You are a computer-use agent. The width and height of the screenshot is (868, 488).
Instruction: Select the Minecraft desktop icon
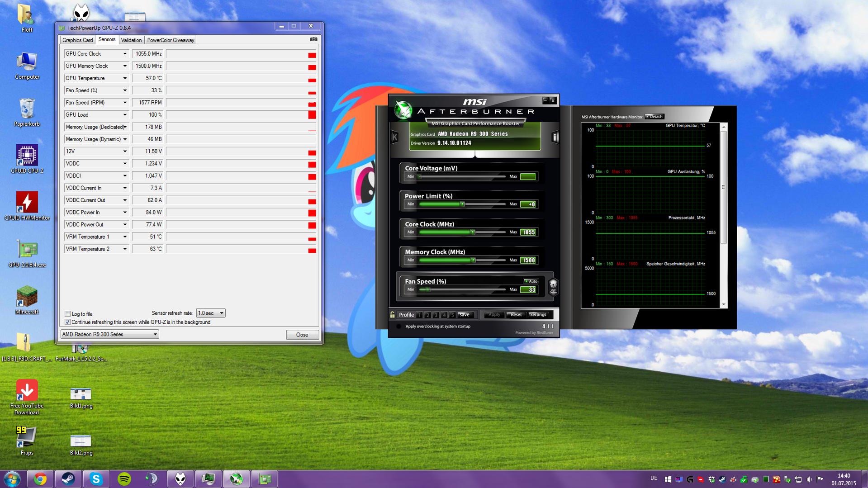click(x=27, y=300)
